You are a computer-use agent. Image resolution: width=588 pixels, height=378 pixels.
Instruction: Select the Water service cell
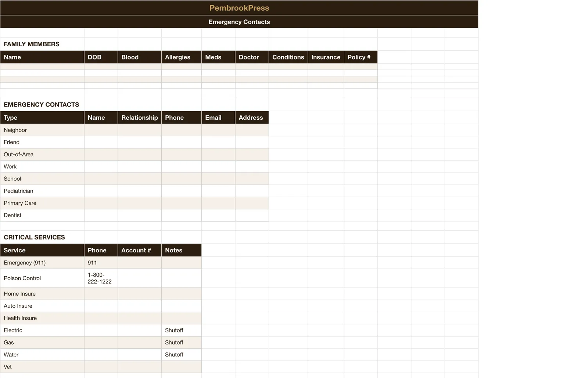[x=42, y=354]
